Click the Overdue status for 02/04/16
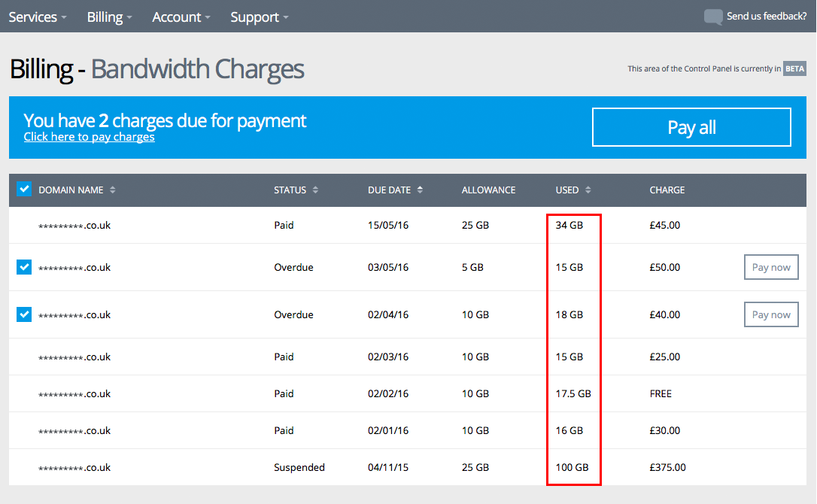 coord(294,314)
